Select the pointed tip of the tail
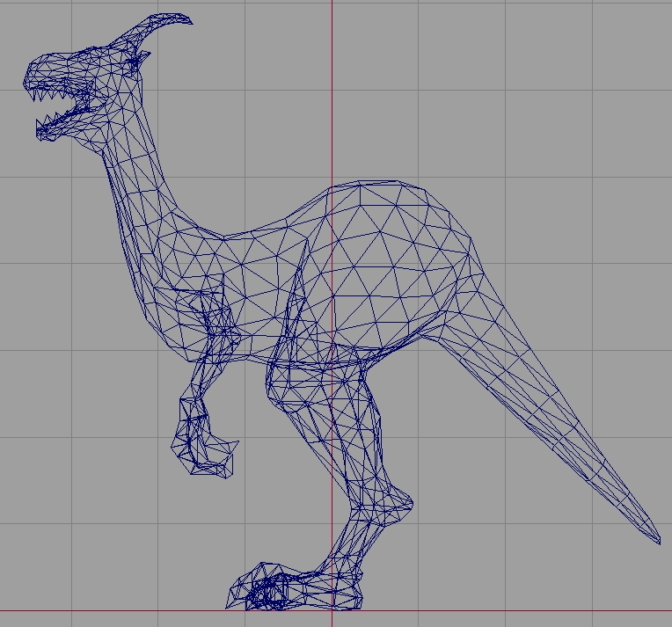Image resolution: width=672 pixels, height=627 pixels. click(657, 541)
